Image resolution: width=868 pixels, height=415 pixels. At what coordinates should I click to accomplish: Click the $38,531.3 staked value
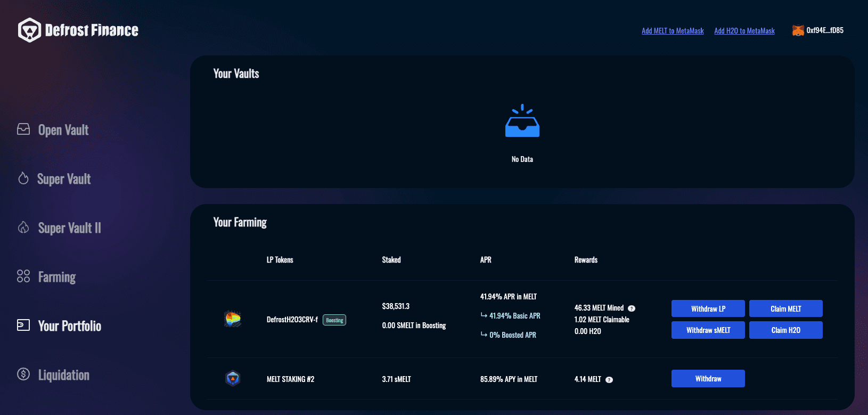(396, 306)
